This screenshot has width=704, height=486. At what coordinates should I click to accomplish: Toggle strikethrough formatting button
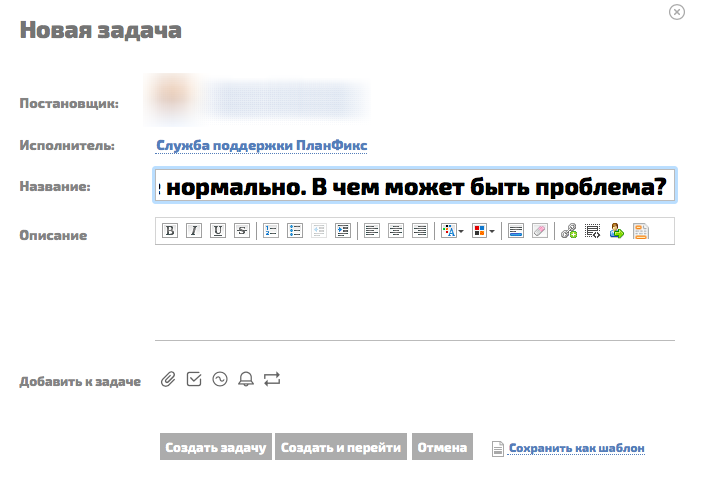pyautogui.click(x=242, y=231)
